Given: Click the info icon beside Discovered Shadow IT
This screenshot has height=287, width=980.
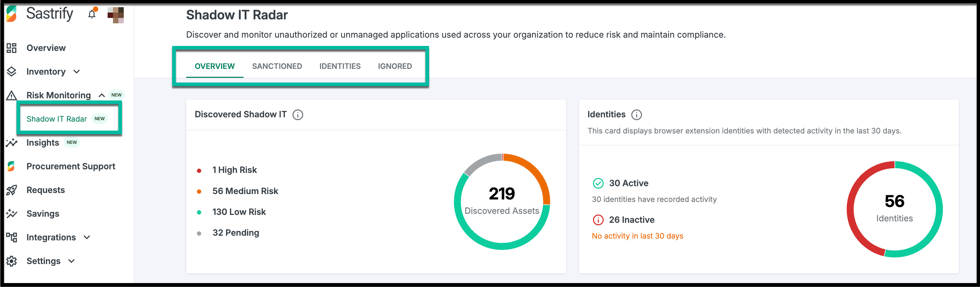Looking at the screenshot, I should pyautogui.click(x=297, y=114).
